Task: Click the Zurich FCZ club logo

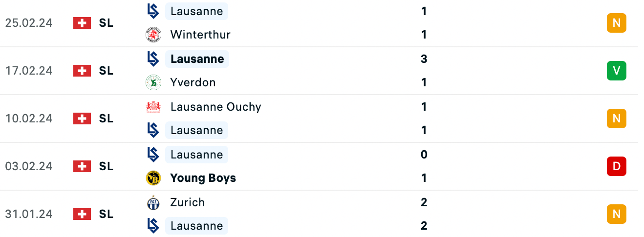Action: coord(153,202)
